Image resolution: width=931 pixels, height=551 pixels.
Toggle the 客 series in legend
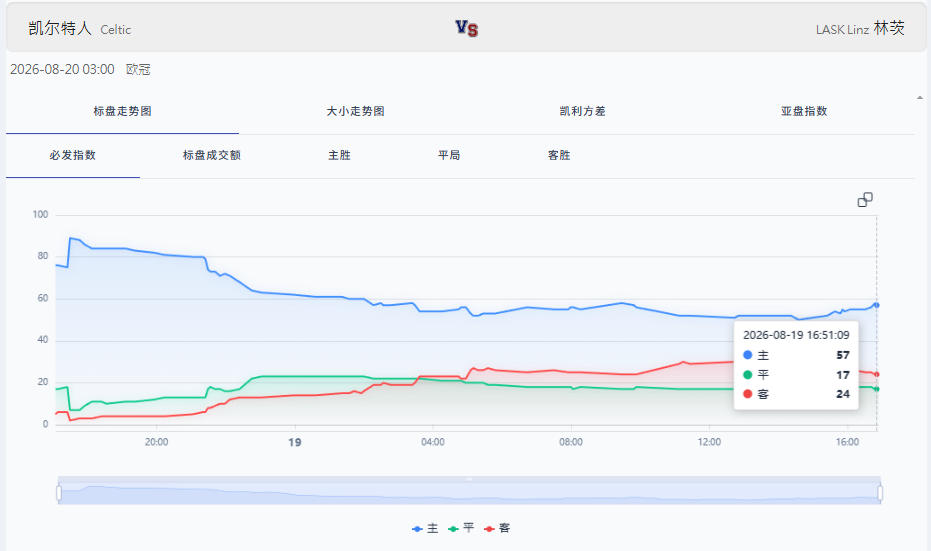498,528
